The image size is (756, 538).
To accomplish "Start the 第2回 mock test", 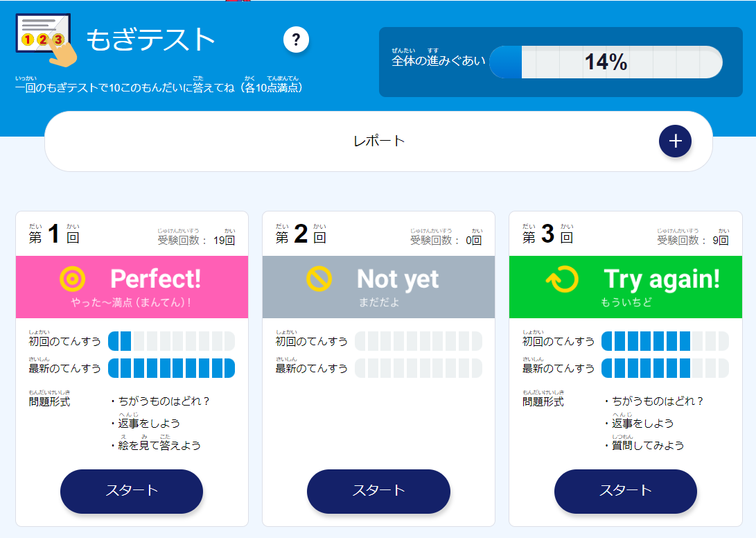I will pyautogui.click(x=378, y=491).
